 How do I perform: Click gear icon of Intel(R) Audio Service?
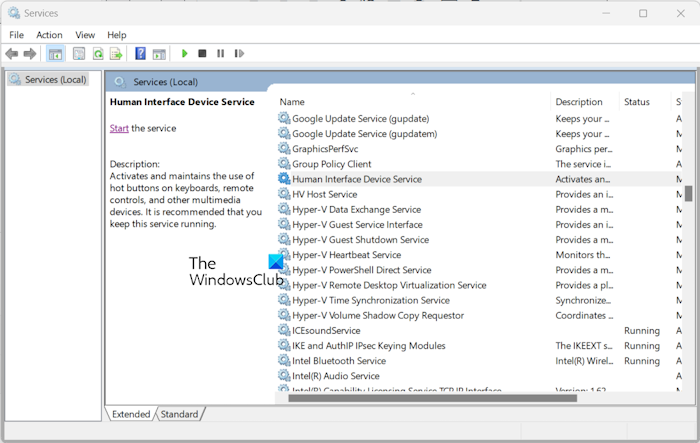[x=284, y=376]
